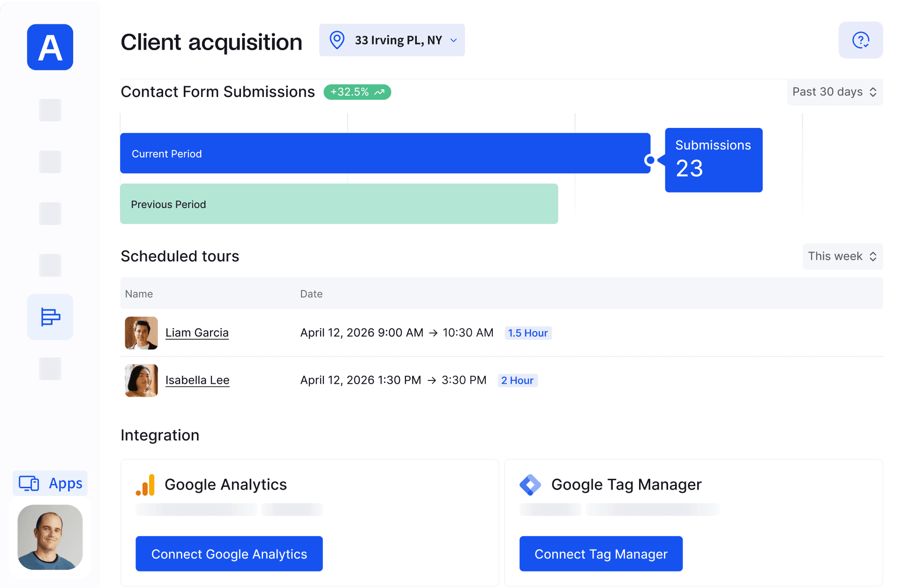Open the Past 30 days dropdown
Image resolution: width=903 pixels, height=588 pixels.
[x=834, y=92]
